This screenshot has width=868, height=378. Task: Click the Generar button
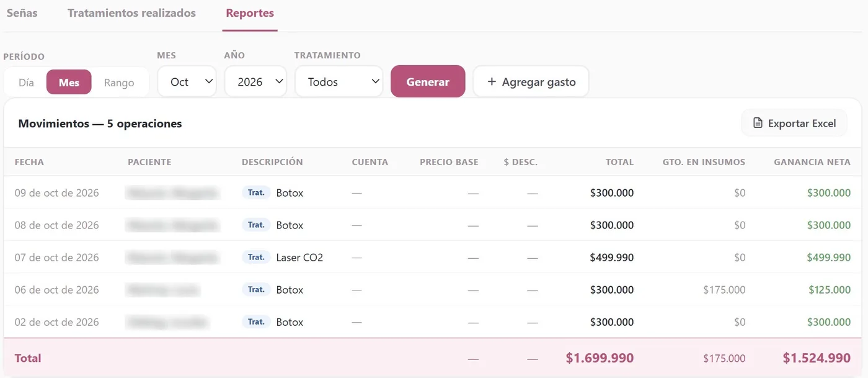pyautogui.click(x=428, y=81)
